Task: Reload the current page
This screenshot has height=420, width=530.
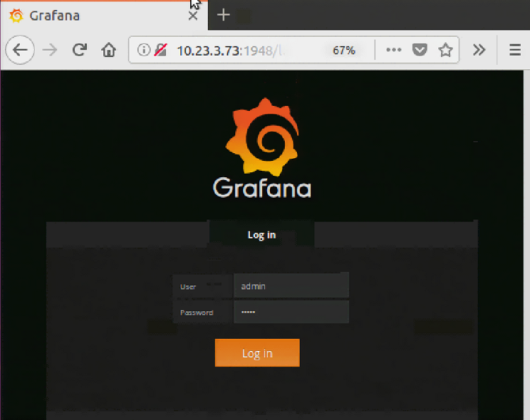Action: point(80,50)
